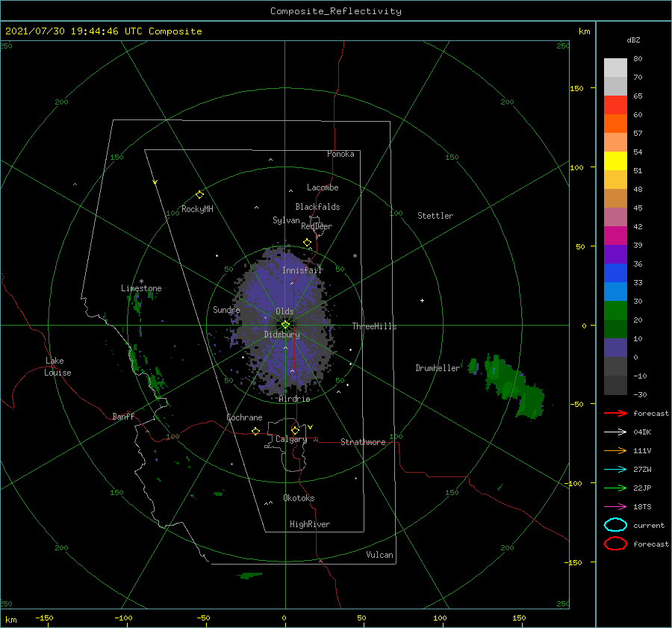Click the yellow v marker beside Calgary diamond

pyautogui.click(x=311, y=427)
